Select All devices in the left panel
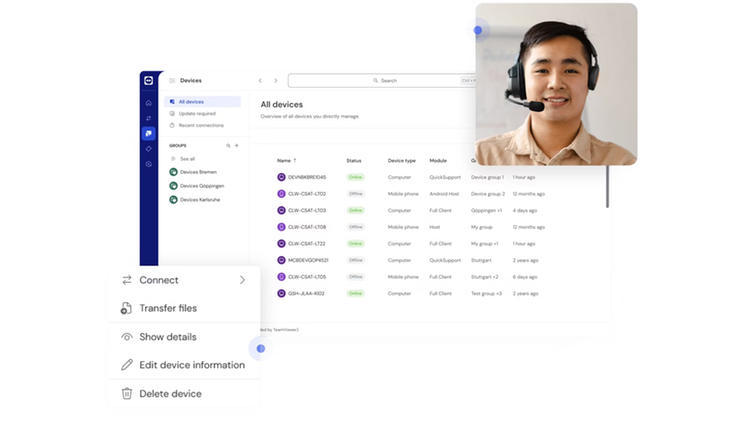The width and height of the screenshot is (750, 424). tap(202, 101)
